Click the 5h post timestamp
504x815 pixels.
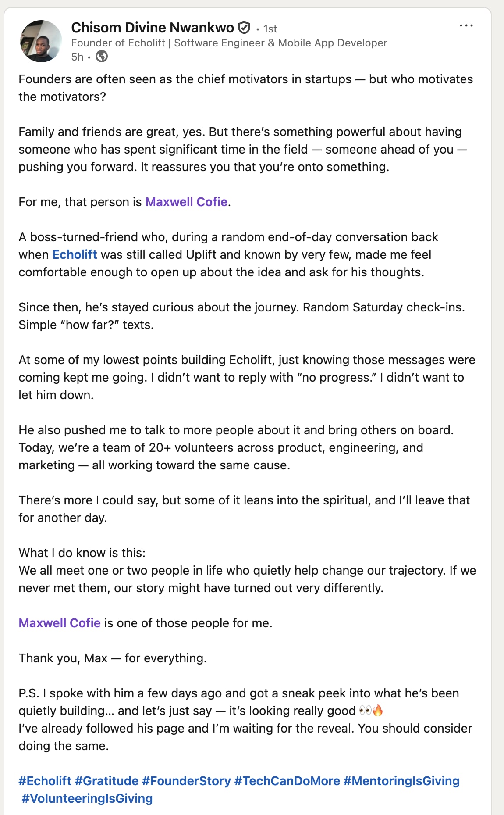pyautogui.click(x=77, y=57)
